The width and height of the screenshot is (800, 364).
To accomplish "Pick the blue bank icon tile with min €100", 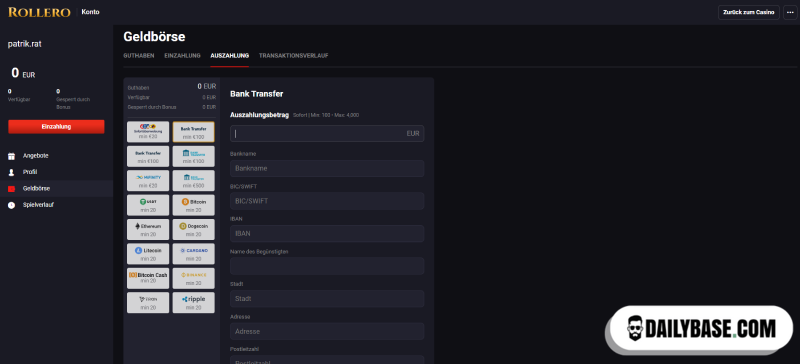I will point(193,156).
